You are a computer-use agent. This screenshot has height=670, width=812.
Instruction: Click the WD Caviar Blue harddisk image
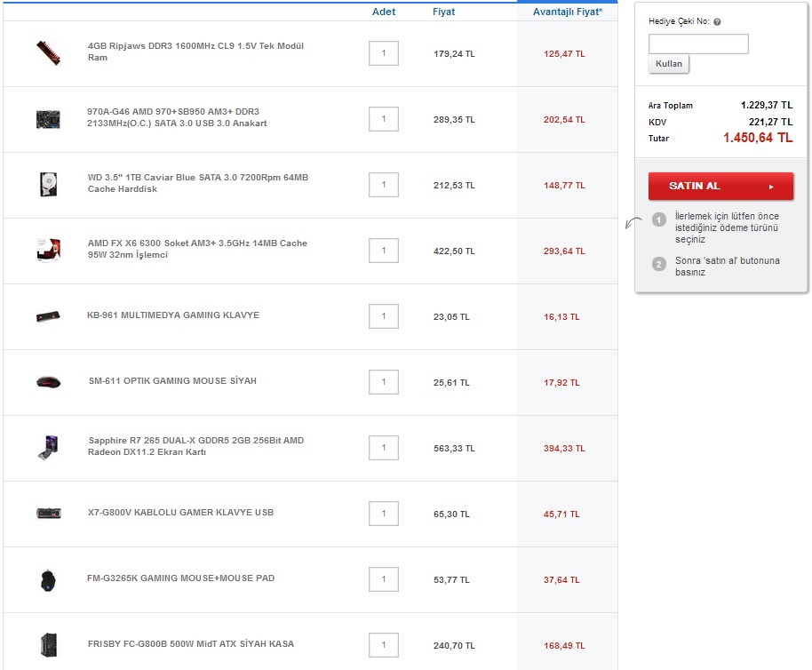click(48, 185)
